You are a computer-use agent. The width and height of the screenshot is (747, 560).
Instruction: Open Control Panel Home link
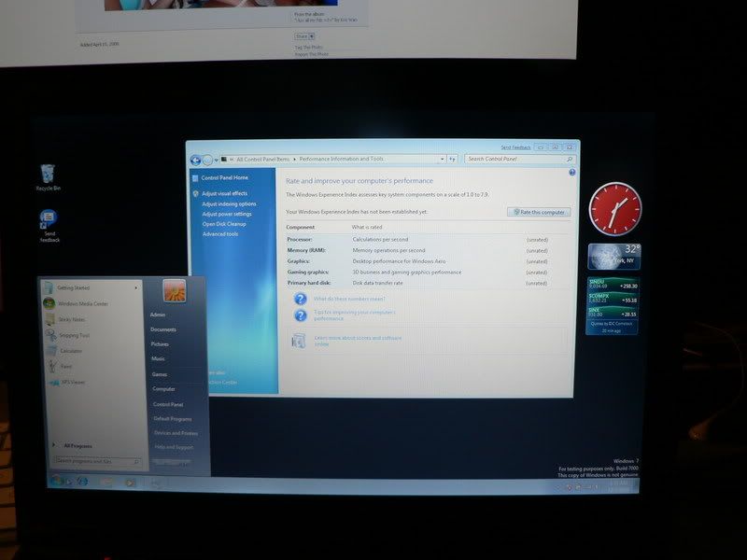click(x=224, y=177)
